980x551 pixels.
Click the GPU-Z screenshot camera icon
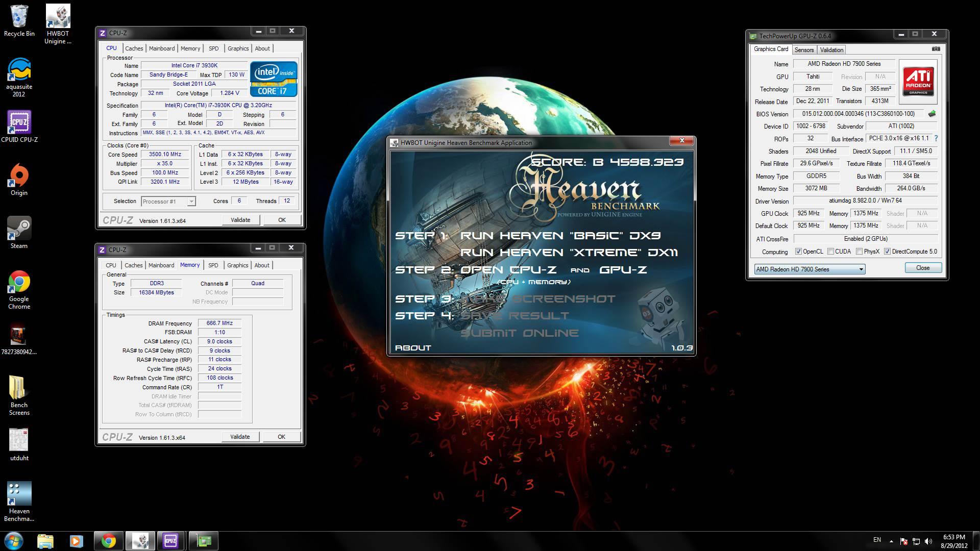[936, 49]
